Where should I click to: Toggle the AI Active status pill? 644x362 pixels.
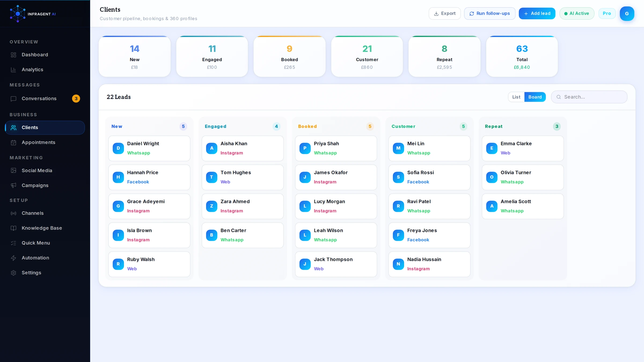tap(577, 13)
